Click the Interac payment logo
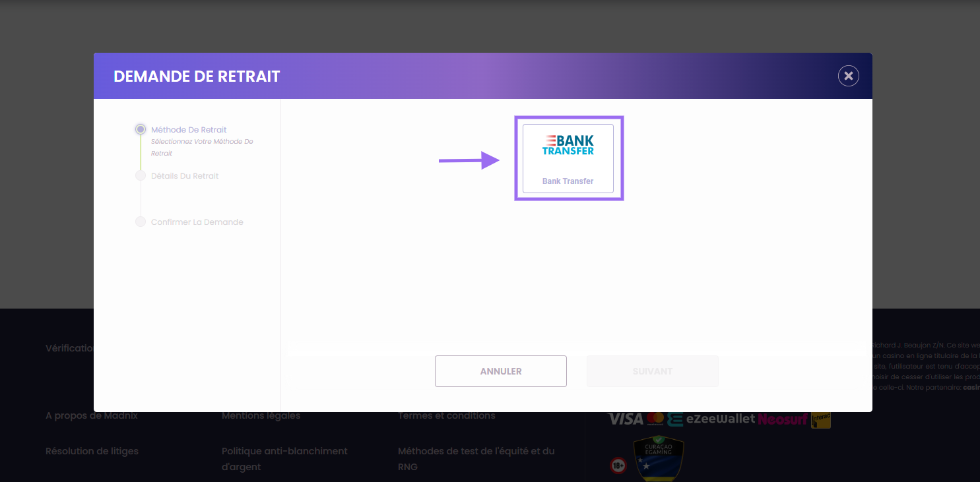The width and height of the screenshot is (980, 482). tap(821, 419)
